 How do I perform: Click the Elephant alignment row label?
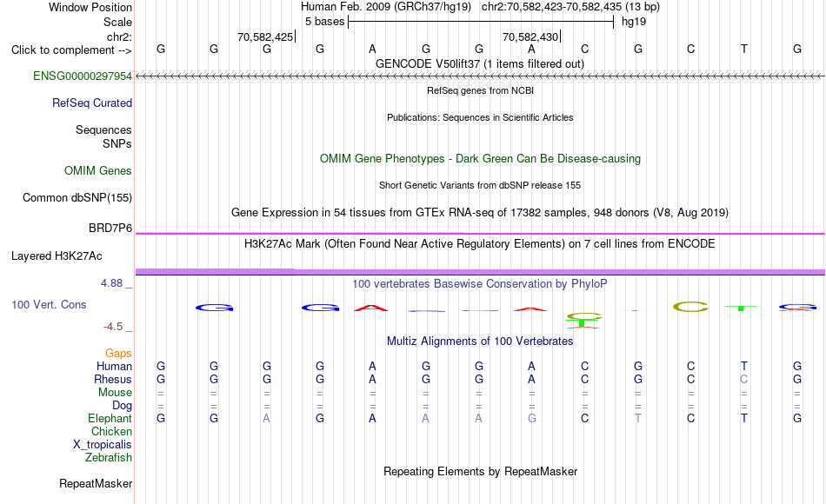110,419
